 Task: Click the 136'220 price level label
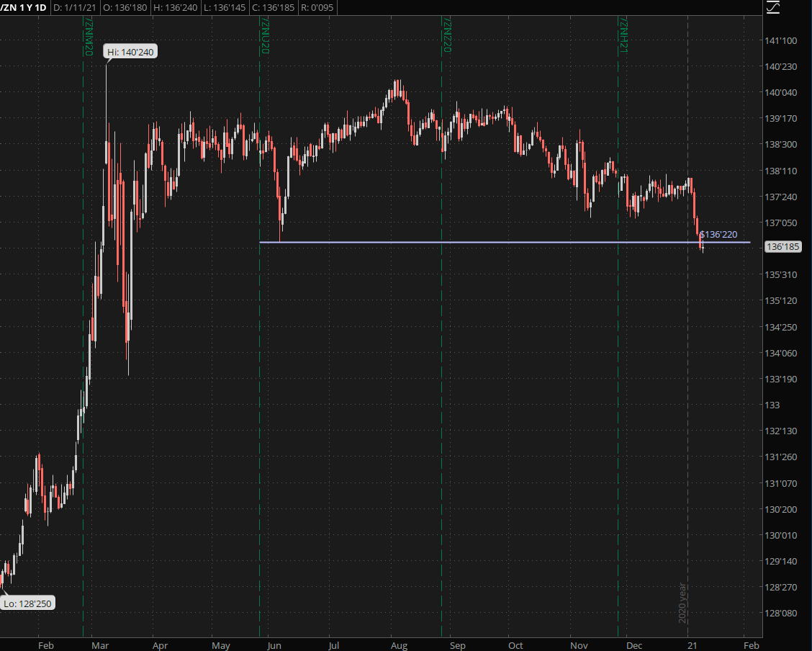719,234
